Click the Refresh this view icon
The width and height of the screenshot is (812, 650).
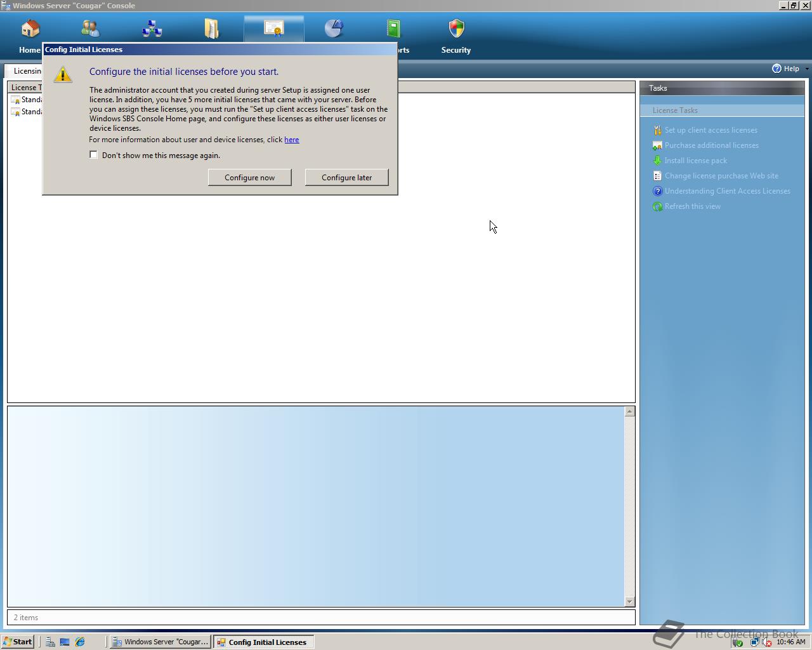(x=657, y=206)
